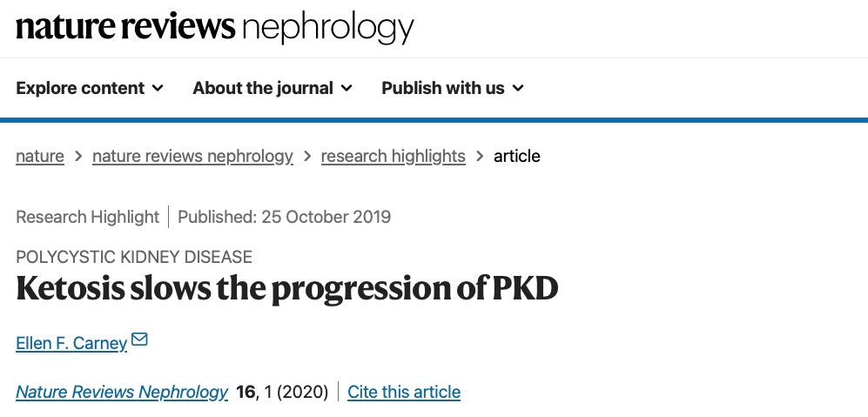
Task: Open the 'Explore content' menu label
Action: [80, 88]
